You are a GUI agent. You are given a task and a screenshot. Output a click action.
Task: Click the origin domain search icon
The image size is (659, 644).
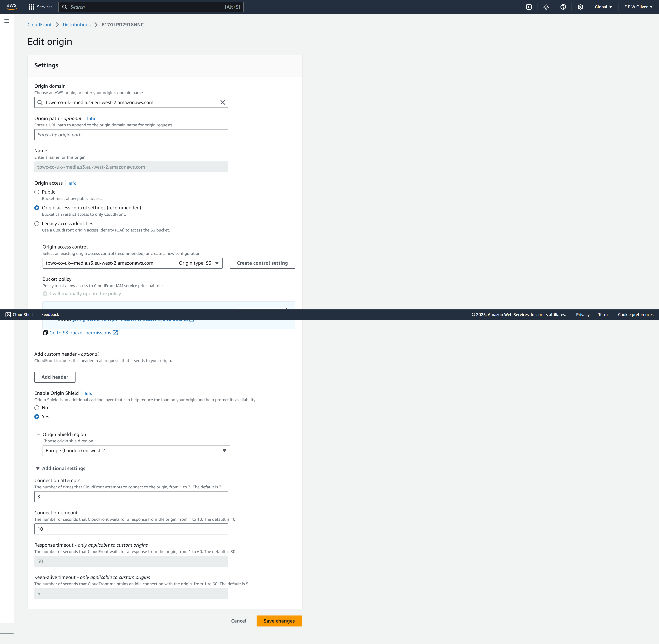click(40, 103)
